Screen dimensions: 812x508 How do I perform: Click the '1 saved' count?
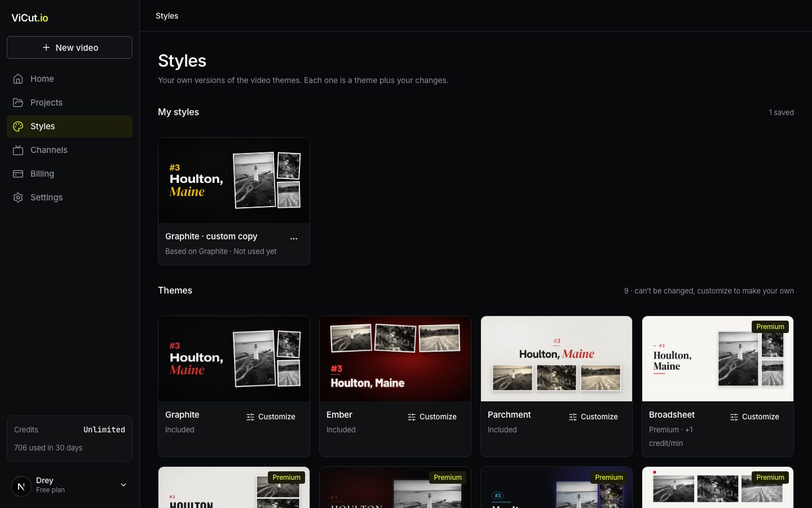pyautogui.click(x=781, y=112)
